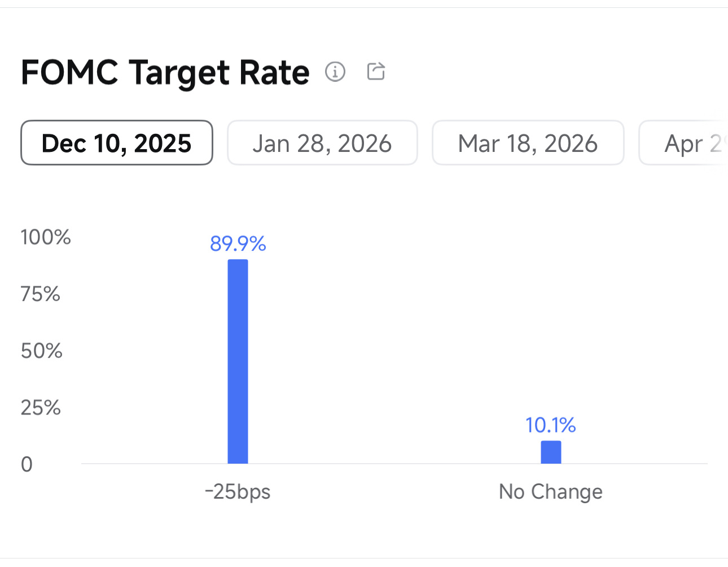Image resolution: width=728 pixels, height=567 pixels.
Task: Switch to the Jan 28, 2026 tab
Action: click(322, 143)
